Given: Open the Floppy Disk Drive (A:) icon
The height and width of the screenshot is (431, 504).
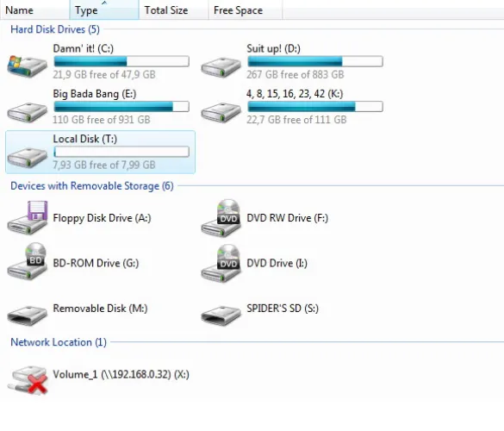Looking at the screenshot, I should tap(28, 218).
